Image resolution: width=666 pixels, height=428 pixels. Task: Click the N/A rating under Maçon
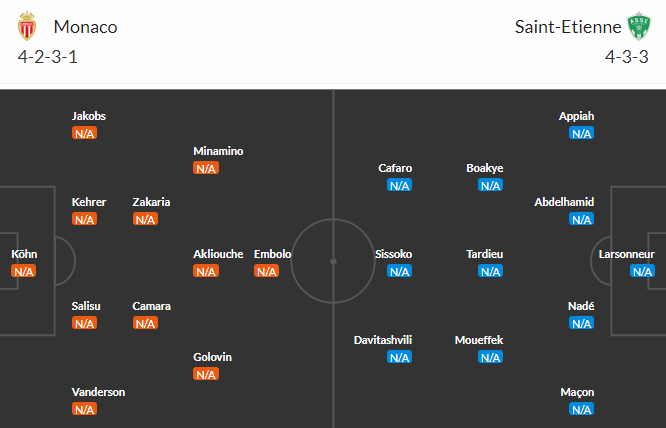pos(581,409)
